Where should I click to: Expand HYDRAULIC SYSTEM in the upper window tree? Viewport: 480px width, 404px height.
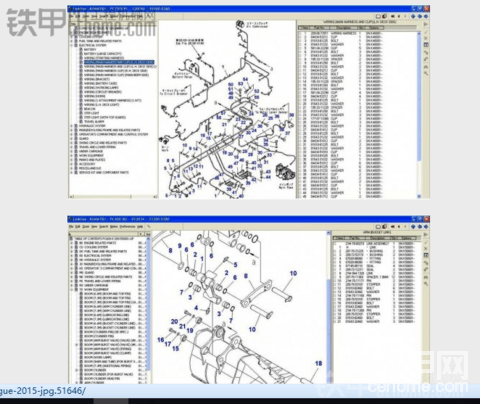(x=71, y=126)
